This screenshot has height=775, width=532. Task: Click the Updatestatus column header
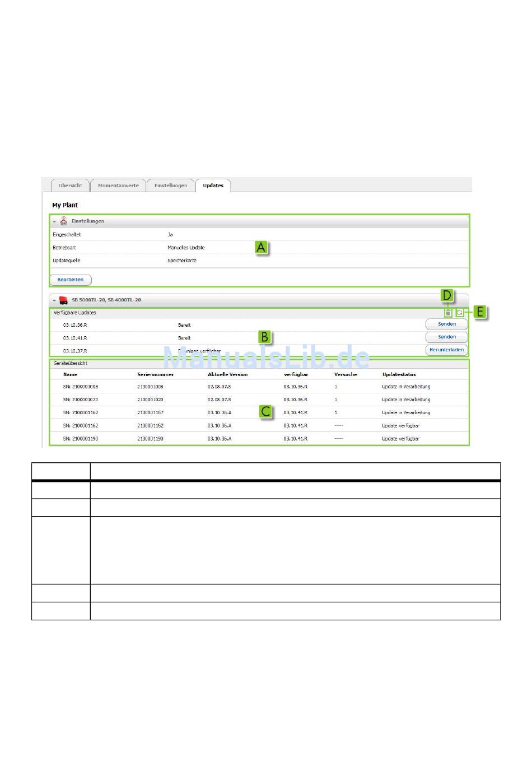coord(399,374)
